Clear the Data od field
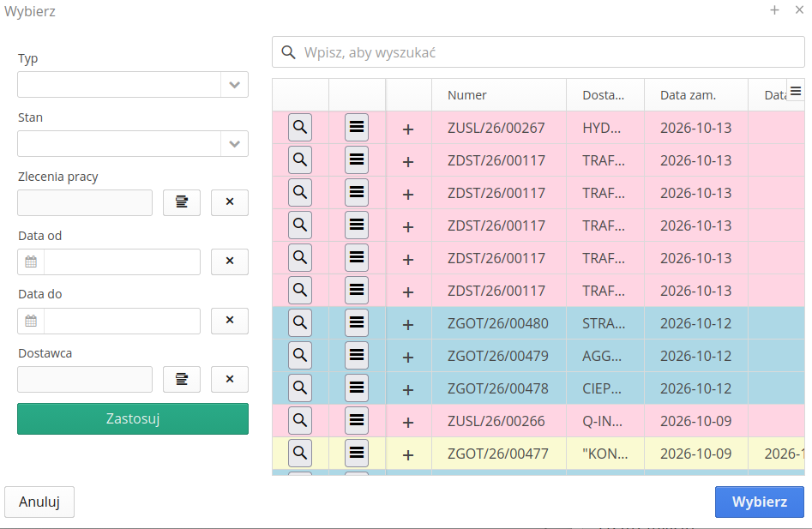The height and width of the screenshot is (529, 812). [230, 261]
